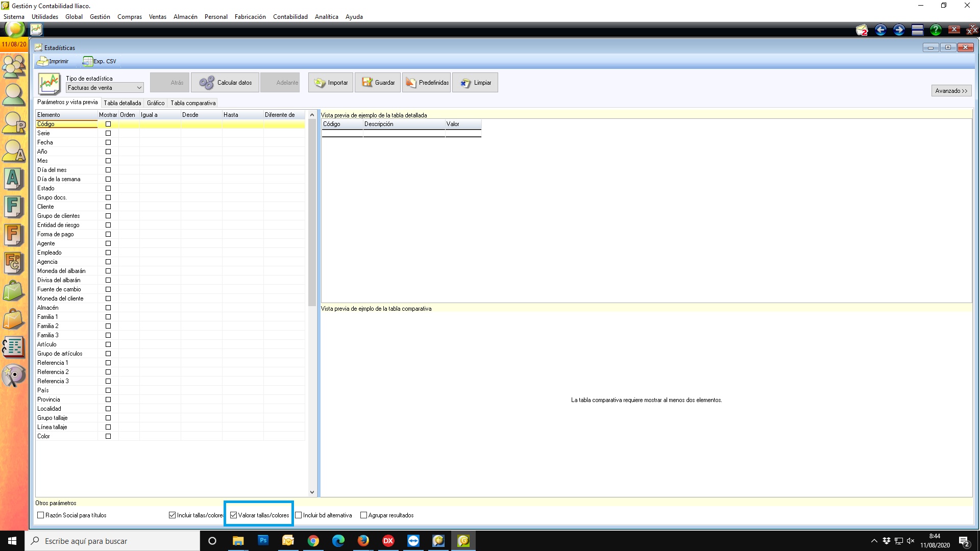Click the blue forward arrow in top toolbar

coord(899,30)
